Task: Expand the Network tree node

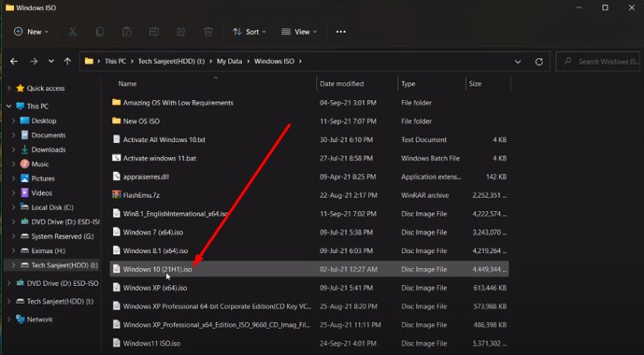Action: pyautogui.click(x=8, y=319)
